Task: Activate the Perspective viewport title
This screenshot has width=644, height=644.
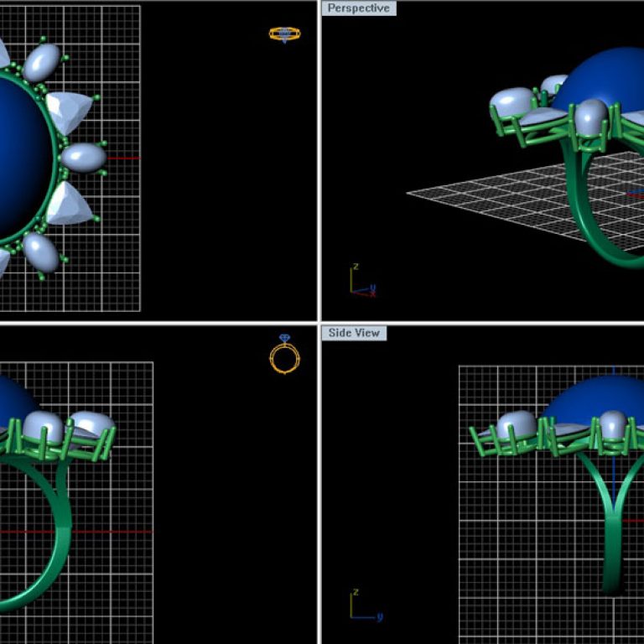Action: coord(358,8)
